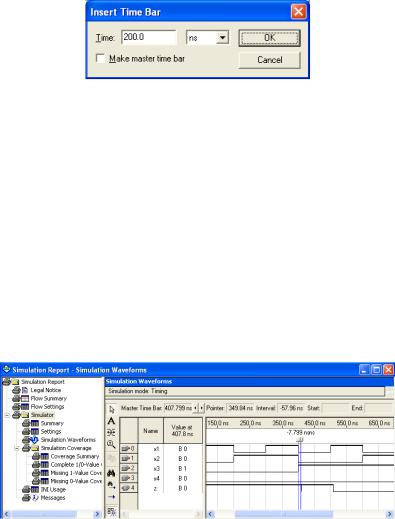
Task: Select the Waveform Editing tool
Action: click(111, 433)
